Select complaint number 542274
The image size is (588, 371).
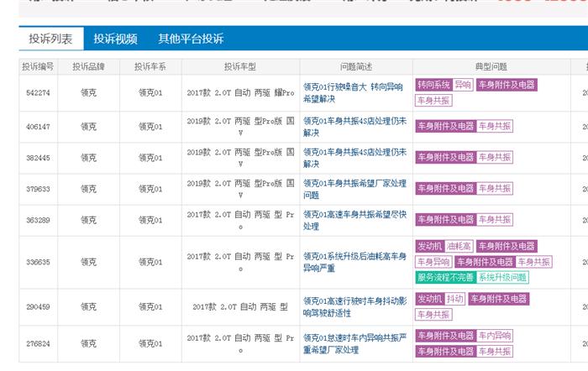tap(38, 93)
